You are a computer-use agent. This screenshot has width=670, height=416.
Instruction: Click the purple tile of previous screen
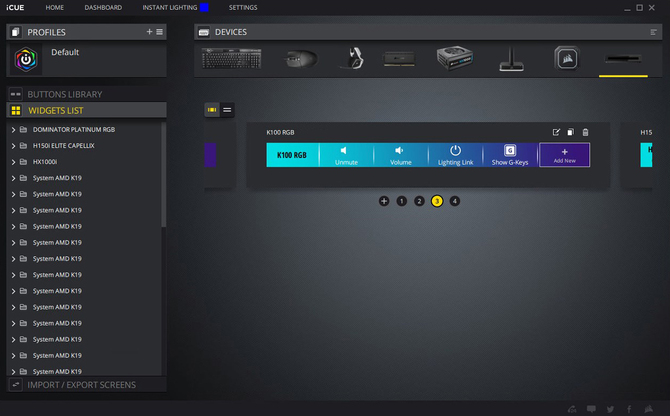(210, 155)
